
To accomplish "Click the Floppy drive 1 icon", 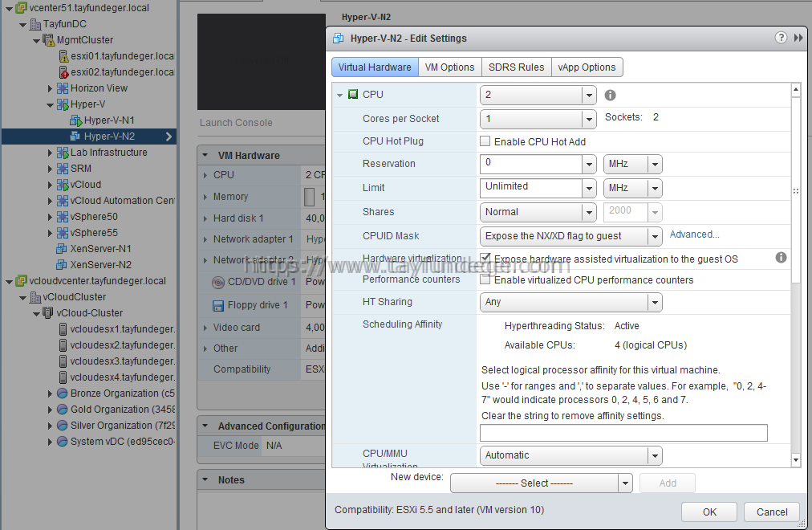I will 218,306.
